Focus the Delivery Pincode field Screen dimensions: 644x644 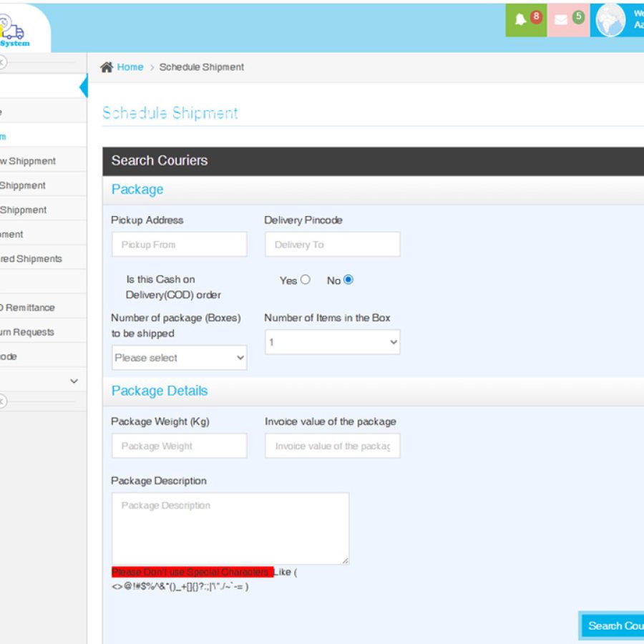click(x=332, y=245)
